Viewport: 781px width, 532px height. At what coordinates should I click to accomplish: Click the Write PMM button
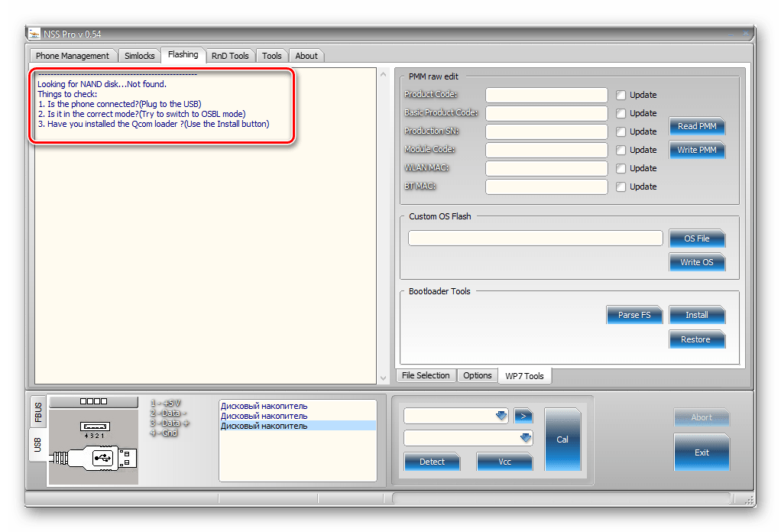697,150
